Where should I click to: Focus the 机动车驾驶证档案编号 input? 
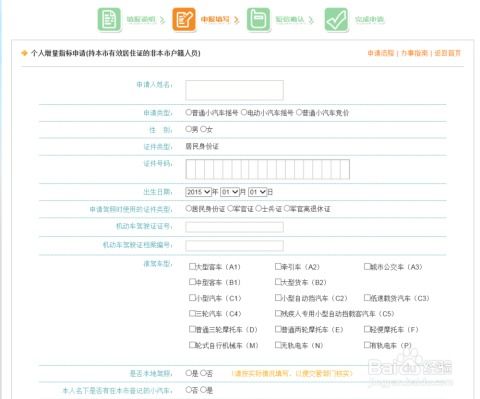coord(234,246)
